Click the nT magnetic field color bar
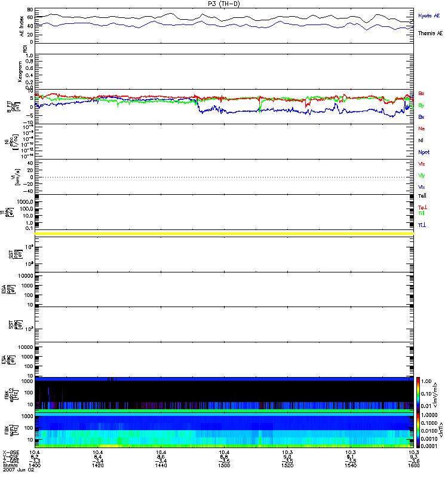 click(418, 430)
